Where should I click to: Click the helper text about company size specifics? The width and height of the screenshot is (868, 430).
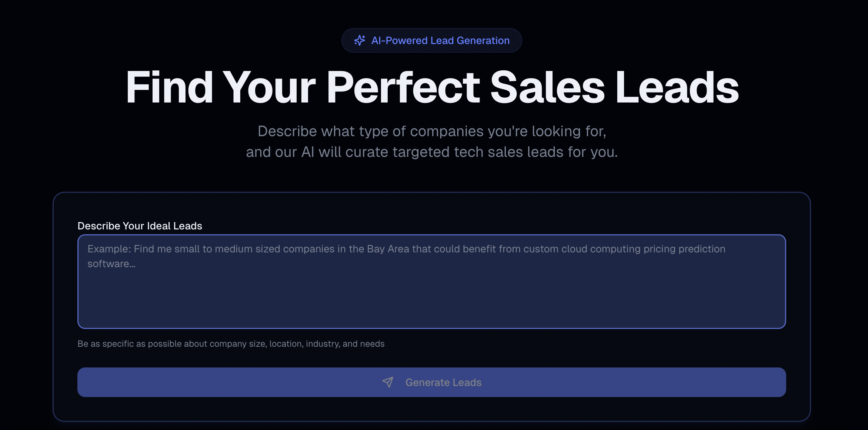coord(231,343)
